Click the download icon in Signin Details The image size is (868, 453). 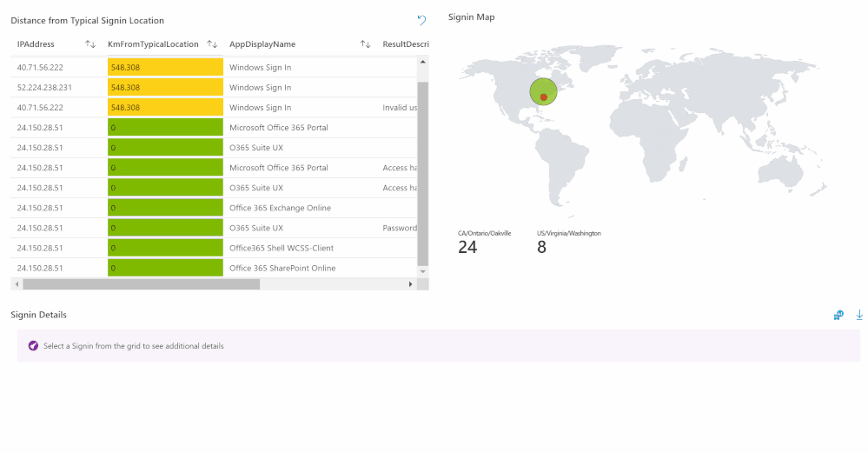pyautogui.click(x=859, y=315)
